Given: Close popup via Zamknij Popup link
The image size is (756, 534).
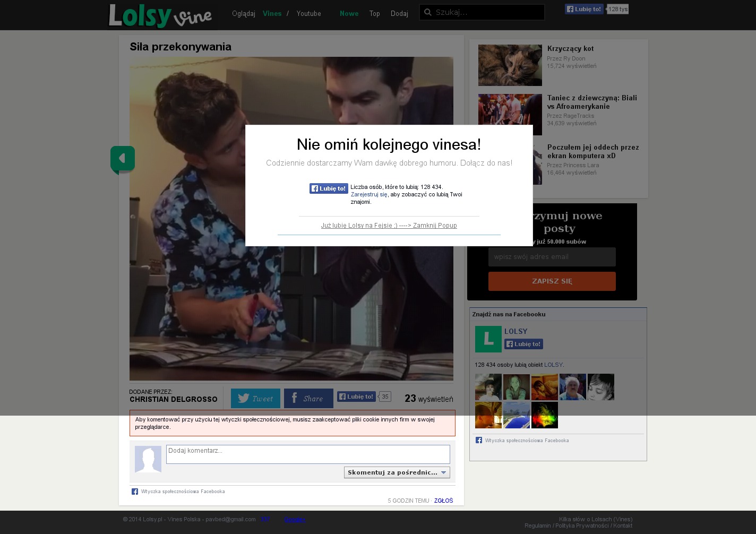Looking at the screenshot, I should [389, 226].
